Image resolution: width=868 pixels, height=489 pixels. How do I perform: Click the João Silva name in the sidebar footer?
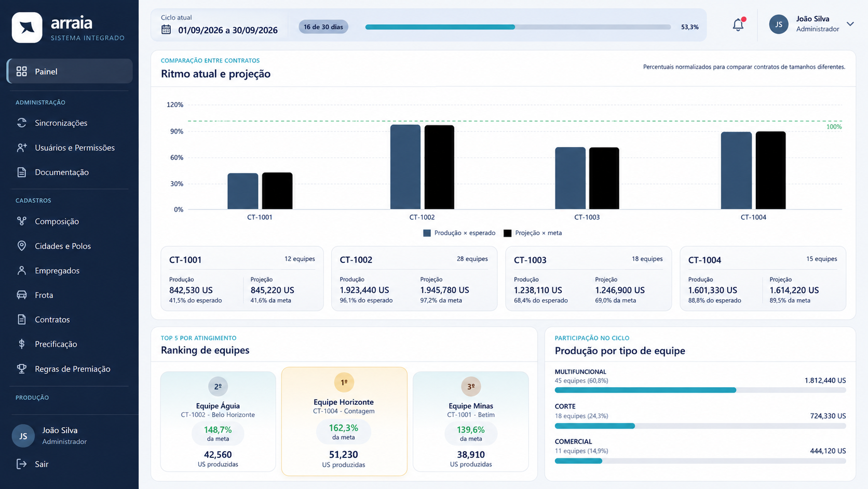click(60, 430)
